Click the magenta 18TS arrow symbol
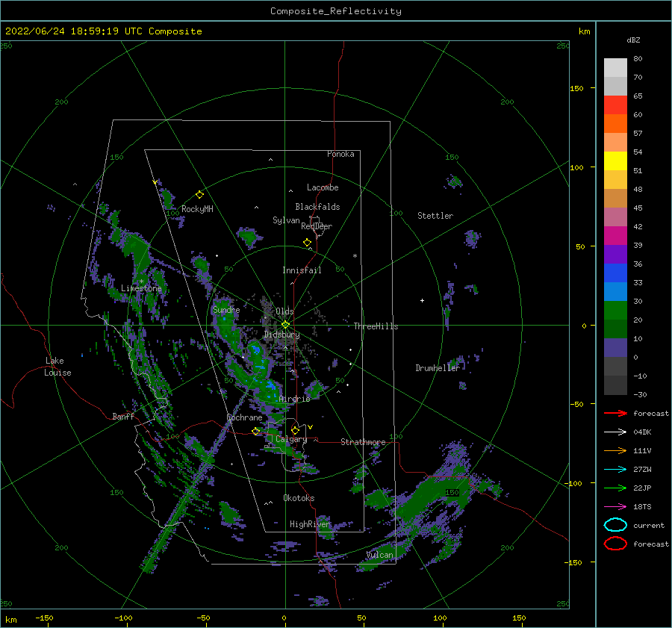Image resolution: width=672 pixels, height=628 pixels. (615, 507)
